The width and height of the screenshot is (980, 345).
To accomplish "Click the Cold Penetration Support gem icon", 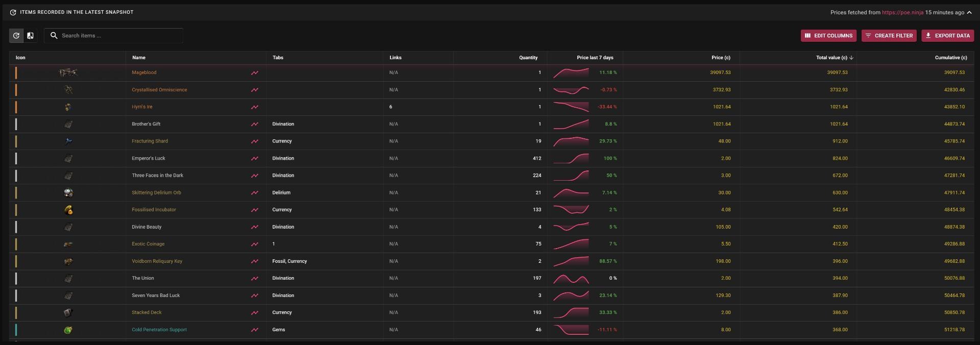I will (x=68, y=330).
